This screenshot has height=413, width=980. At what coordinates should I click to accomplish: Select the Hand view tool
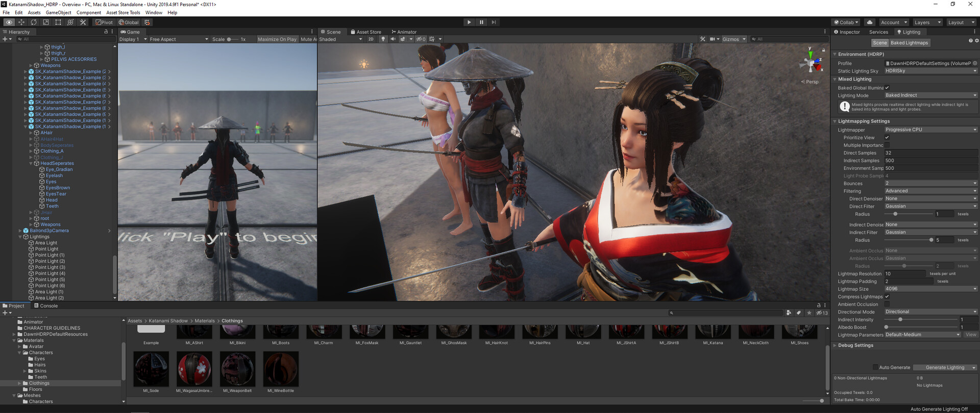click(x=9, y=22)
